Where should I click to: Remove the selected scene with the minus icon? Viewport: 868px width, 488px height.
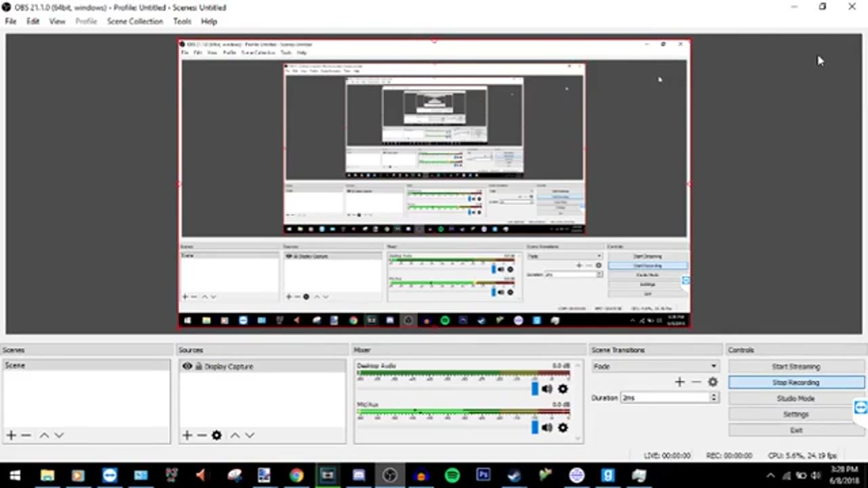(26, 435)
